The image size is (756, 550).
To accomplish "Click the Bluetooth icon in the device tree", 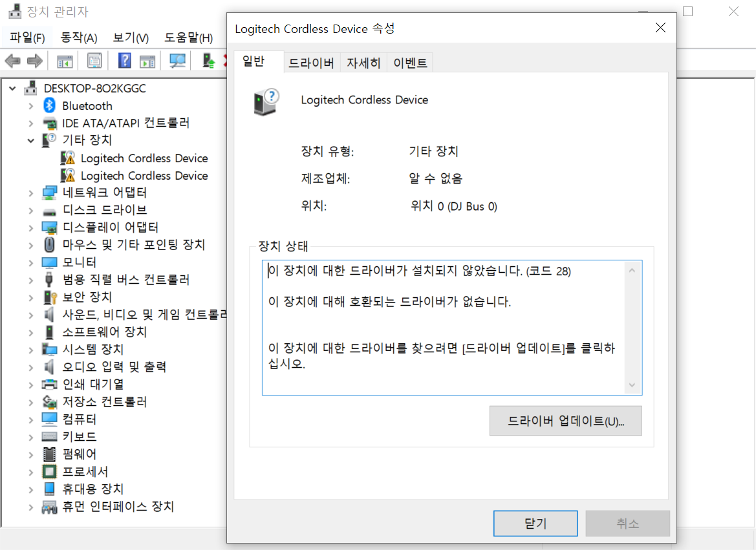I will 49,105.
